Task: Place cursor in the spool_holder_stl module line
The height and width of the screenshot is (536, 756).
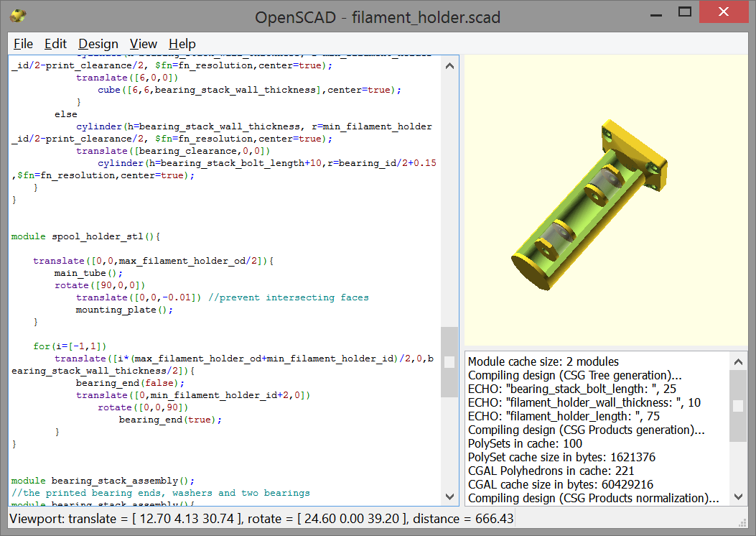Action: point(86,236)
